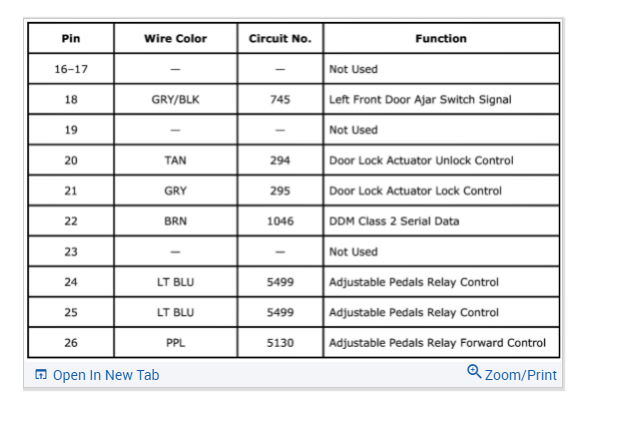Click the PPL wire color cell

(175, 343)
